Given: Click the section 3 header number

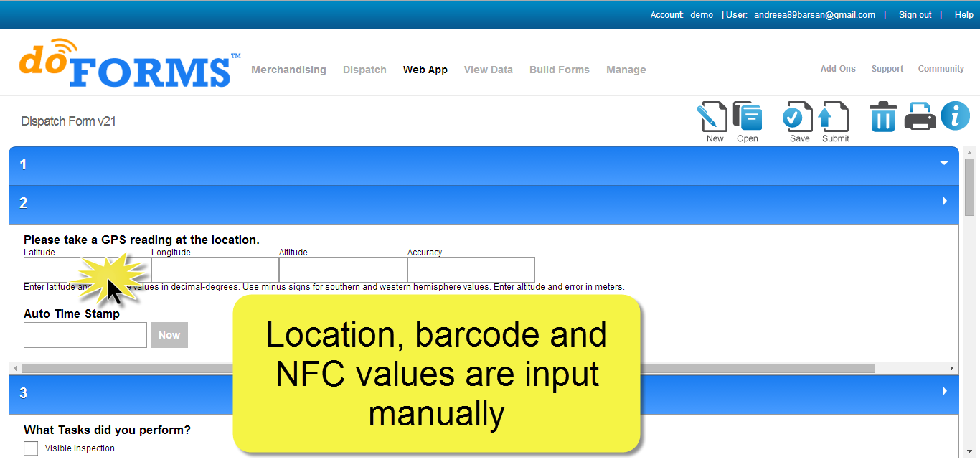Looking at the screenshot, I should (23, 393).
